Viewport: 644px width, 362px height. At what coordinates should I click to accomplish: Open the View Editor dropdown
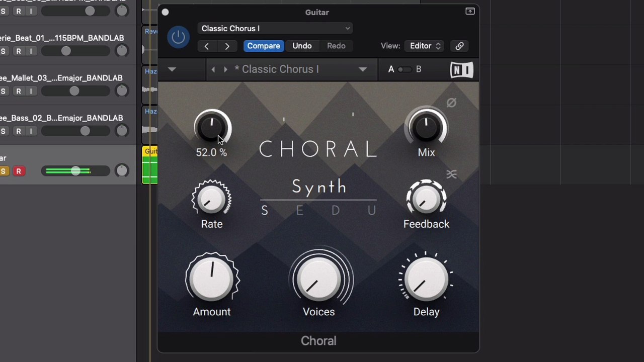pos(425,46)
